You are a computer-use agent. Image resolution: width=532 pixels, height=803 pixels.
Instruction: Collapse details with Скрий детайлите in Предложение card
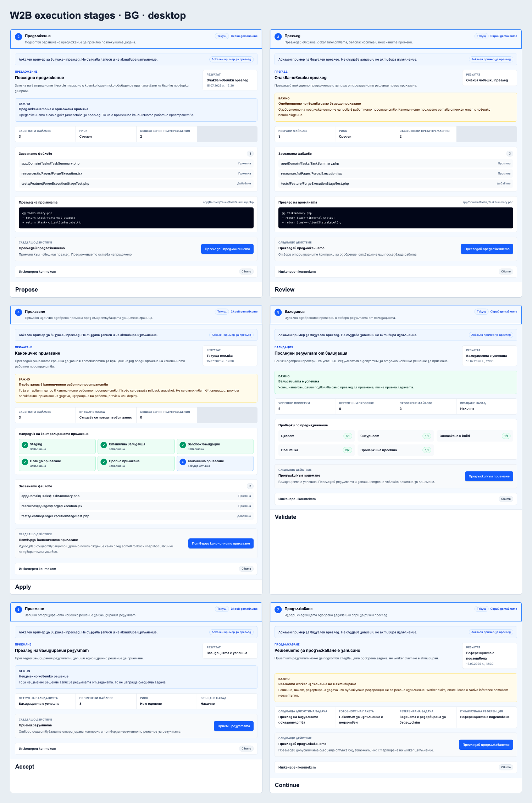click(244, 36)
